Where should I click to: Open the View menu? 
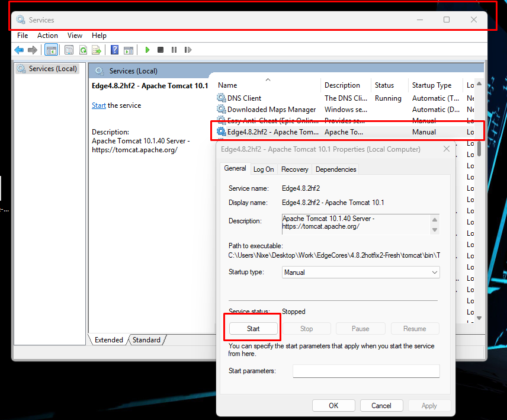pyautogui.click(x=75, y=36)
